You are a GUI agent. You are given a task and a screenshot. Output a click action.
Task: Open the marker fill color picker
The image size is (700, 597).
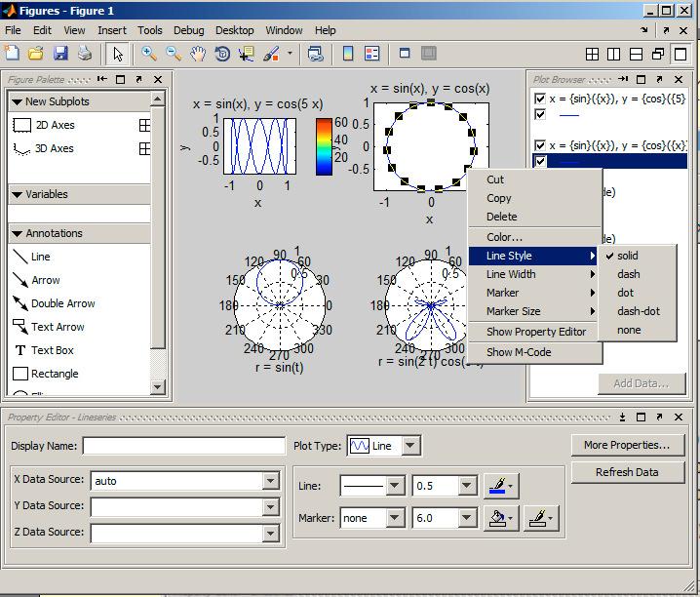pos(501,518)
